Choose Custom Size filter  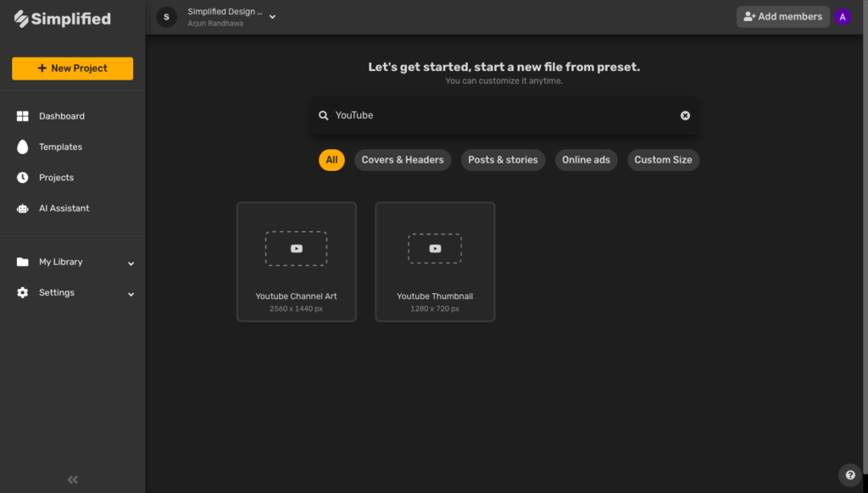pos(663,160)
